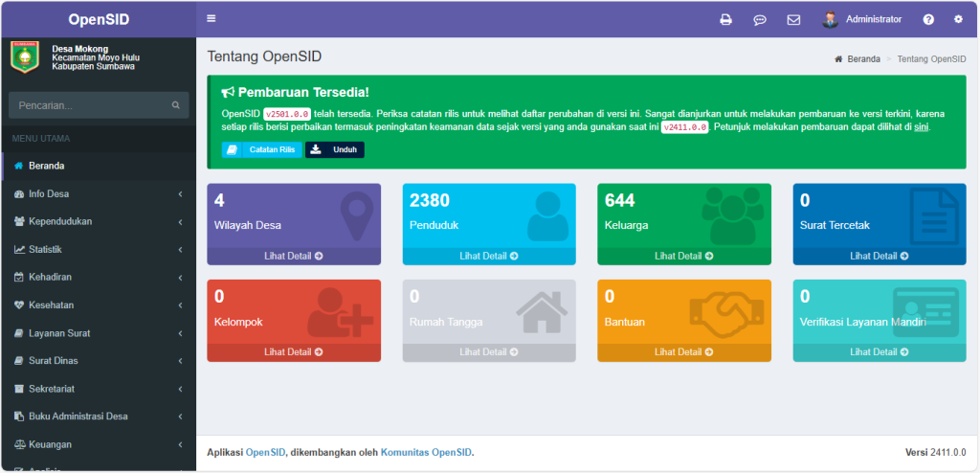Click the Layanan Surat book icon
This screenshot has height=473, width=980.
point(19,333)
